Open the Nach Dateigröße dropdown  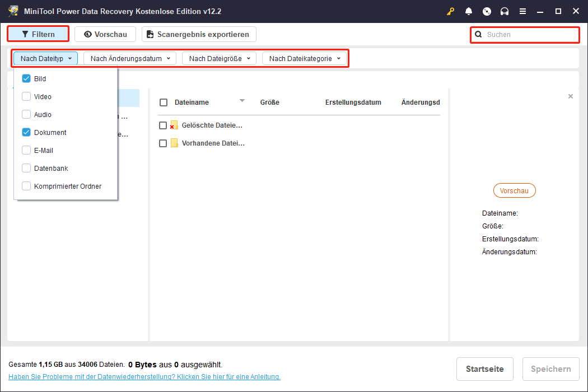[x=219, y=58]
